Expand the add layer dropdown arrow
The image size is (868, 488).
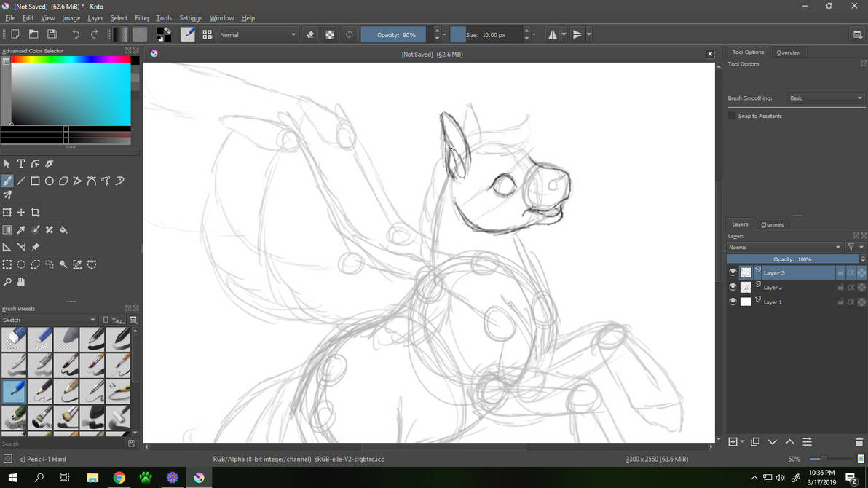742,442
